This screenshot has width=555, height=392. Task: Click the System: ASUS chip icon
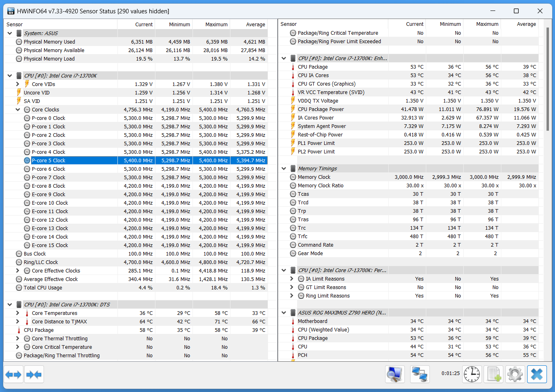point(19,33)
